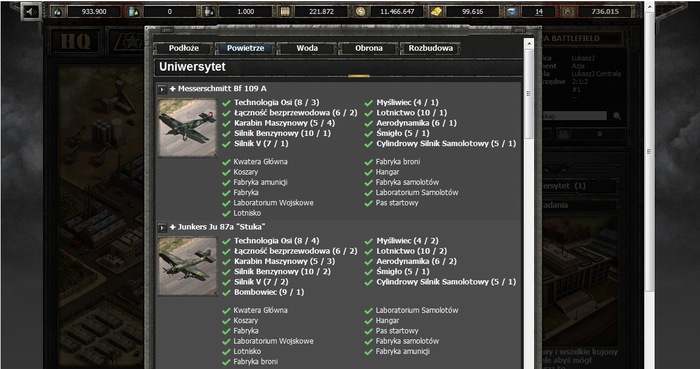Click the checkmark beside Kwatera Główna under Stuka
700x369 pixels.
click(226, 311)
